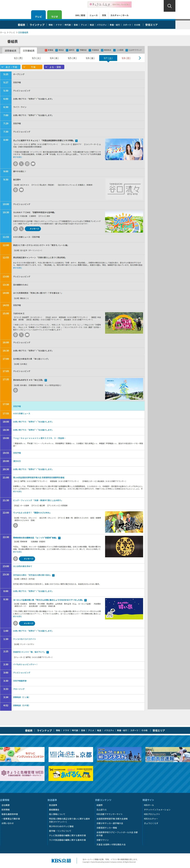190x868 pixels.
Task: Open globe icon in ヨーロッパ企画の暗い旅 row
Action: pos(15,623)
